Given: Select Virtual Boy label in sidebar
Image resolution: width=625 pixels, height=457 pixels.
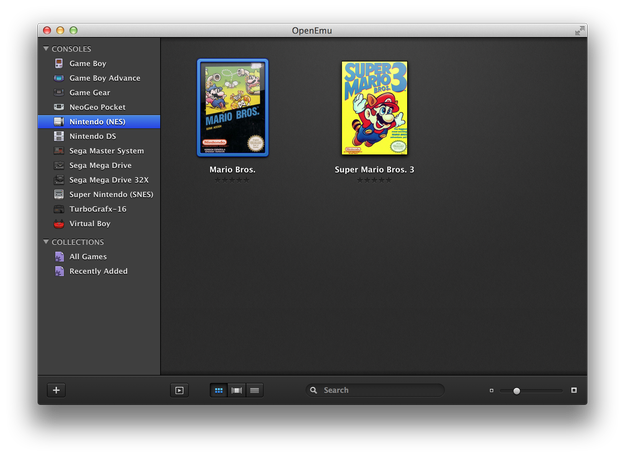Looking at the screenshot, I should (90, 224).
